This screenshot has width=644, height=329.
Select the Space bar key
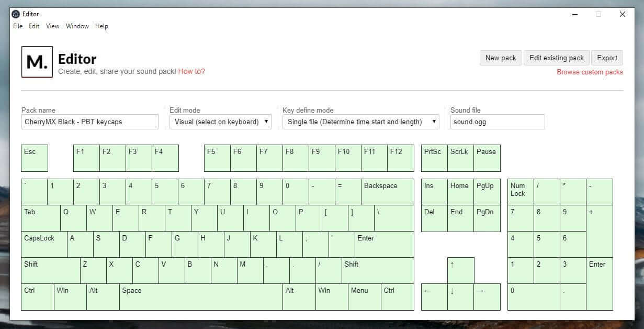(201, 297)
